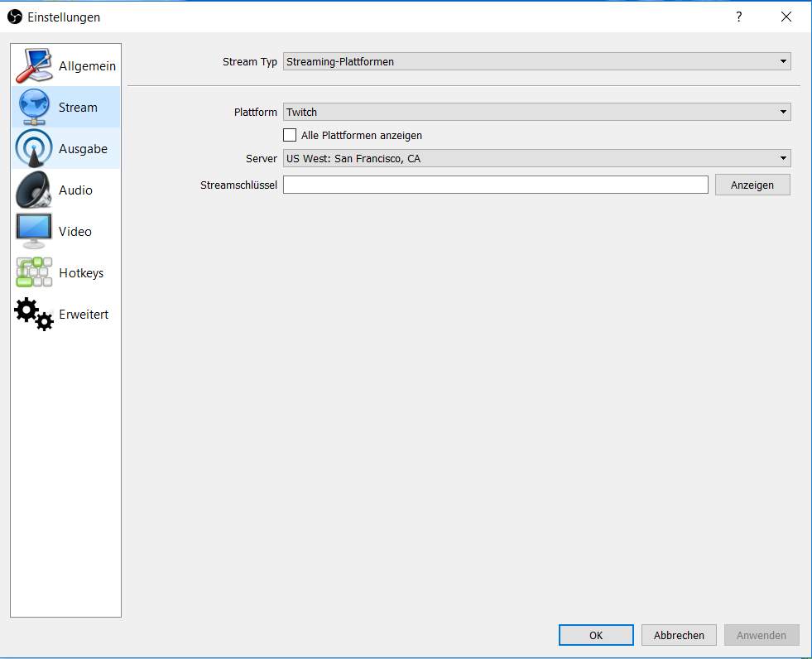Click the Audio speaker icon
The width and height of the screenshot is (812, 659).
point(33,190)
